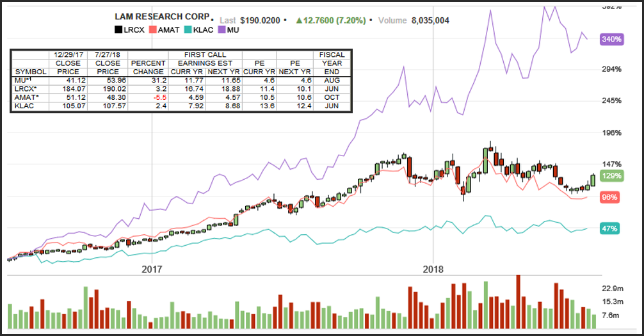Select the KLAC legend label
The image size is (644, 336).
204,30
